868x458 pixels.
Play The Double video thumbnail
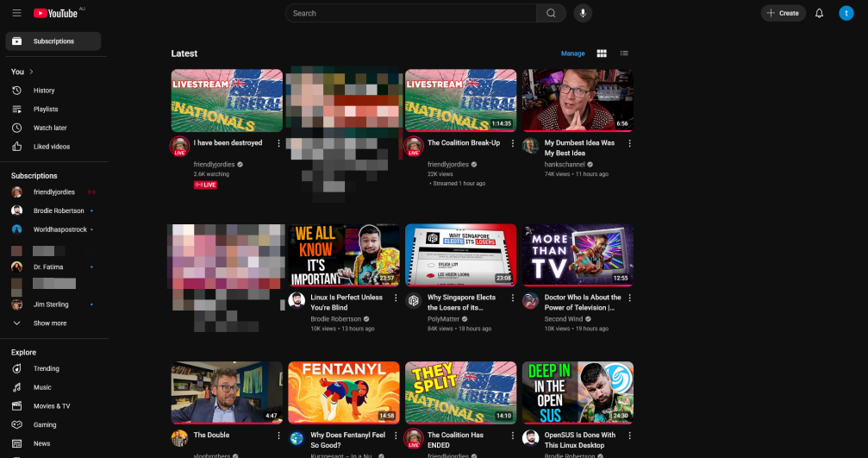(x=227, y=392)
